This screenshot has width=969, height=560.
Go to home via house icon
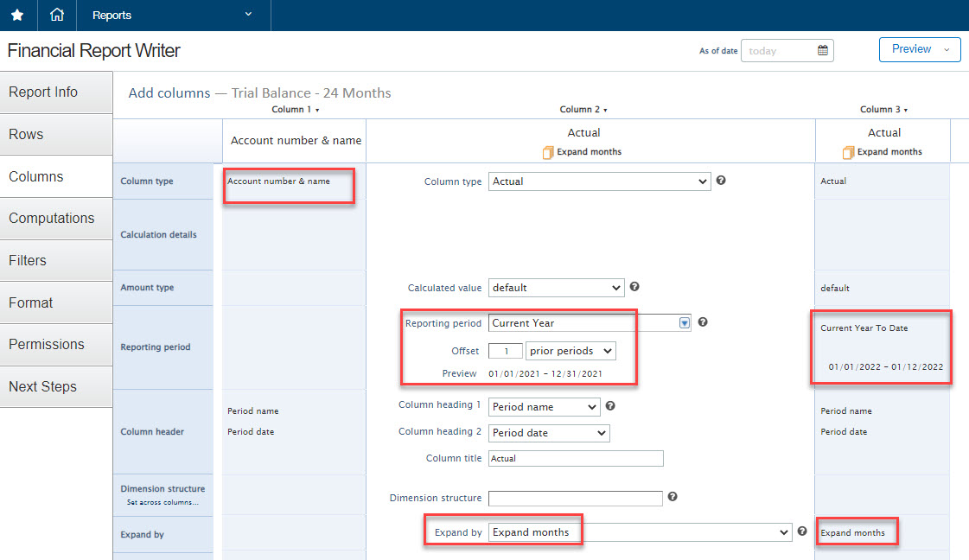coord(57,16)
